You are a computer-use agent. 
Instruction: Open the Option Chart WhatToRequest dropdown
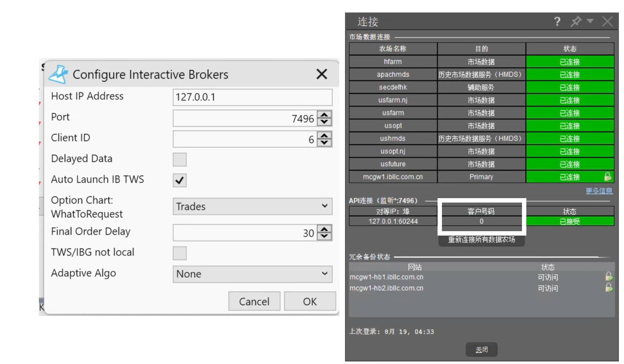point(253,207)
